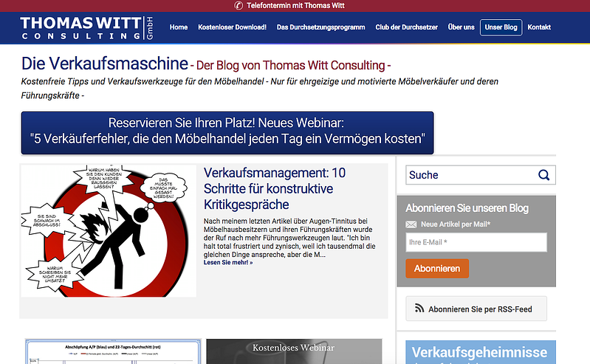
Task: Click the Verkaufsgeheimnisse sidebar banner
Action: [x=481, y=352]
